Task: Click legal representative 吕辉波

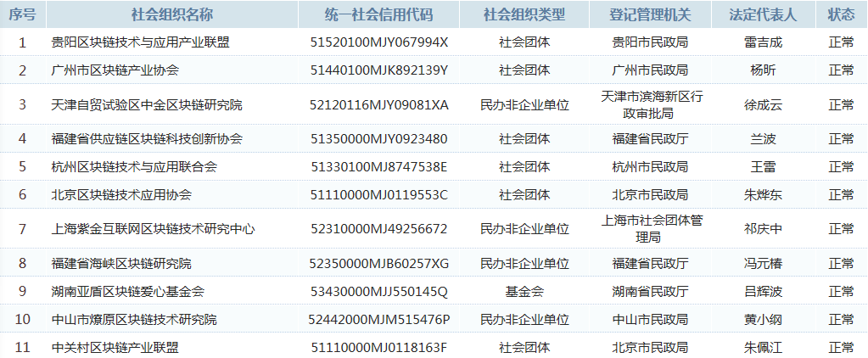Action: click(x=764, y=291)
